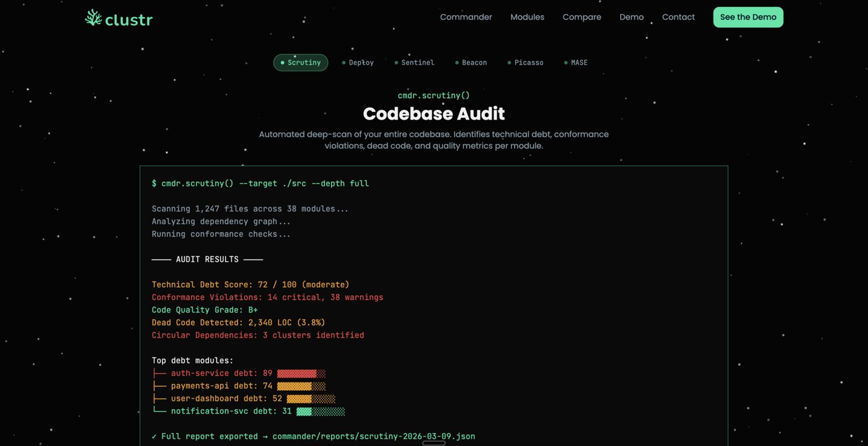
Task: Click the line 'Scanning 1,247 files across 38 modules...'
Action: (250, 209)
